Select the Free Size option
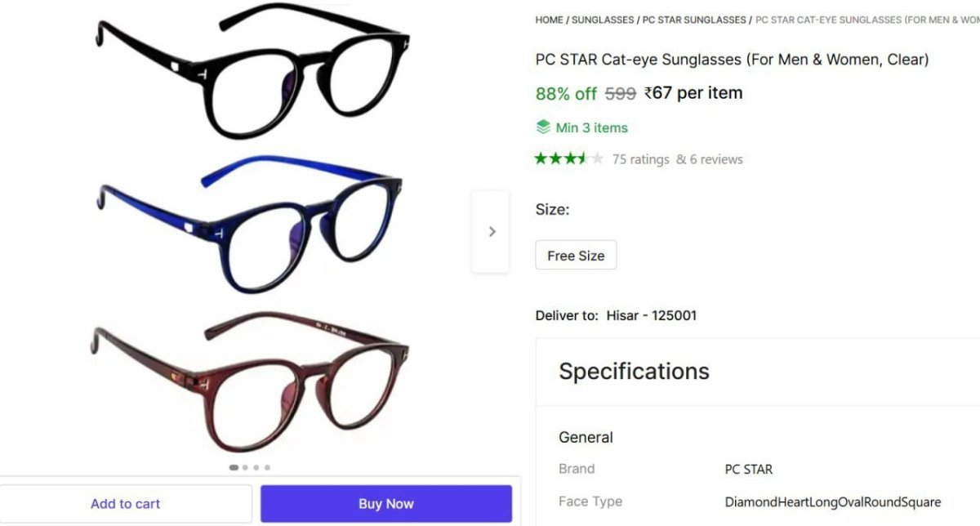980x526 pixels. 576,255
